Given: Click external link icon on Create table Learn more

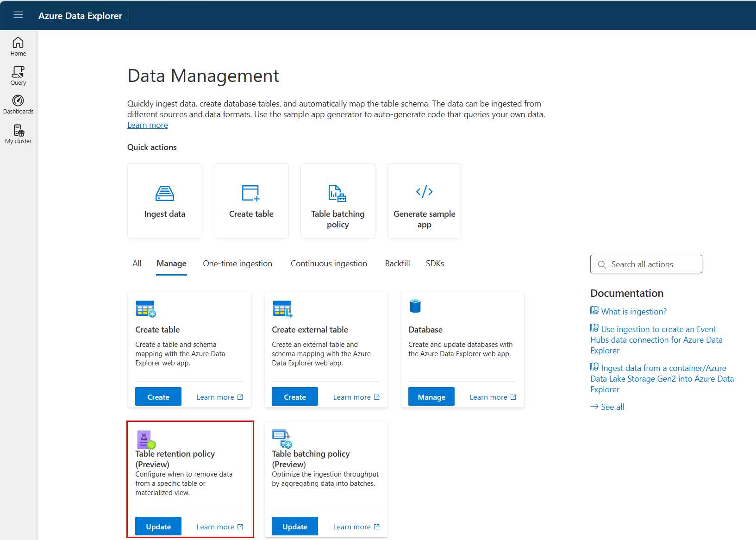Looking at the screenshot, I should (x=240, y=397).
